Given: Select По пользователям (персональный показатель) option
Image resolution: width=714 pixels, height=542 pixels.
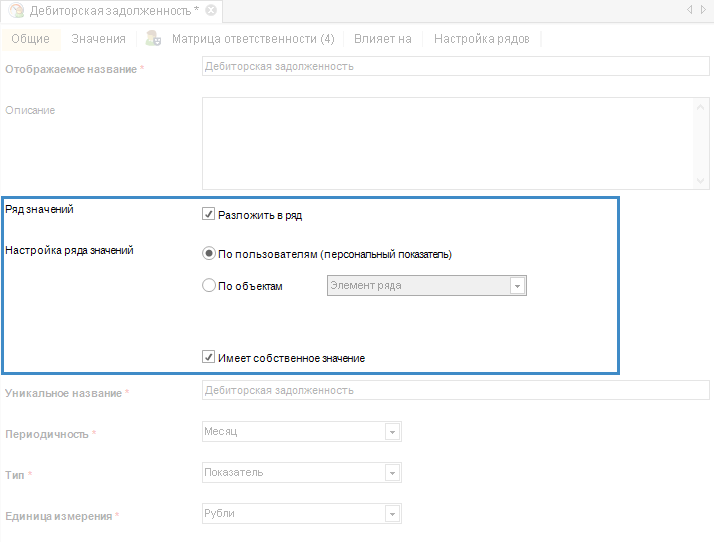Looking at the screenshot, I should tap(209, 254).
